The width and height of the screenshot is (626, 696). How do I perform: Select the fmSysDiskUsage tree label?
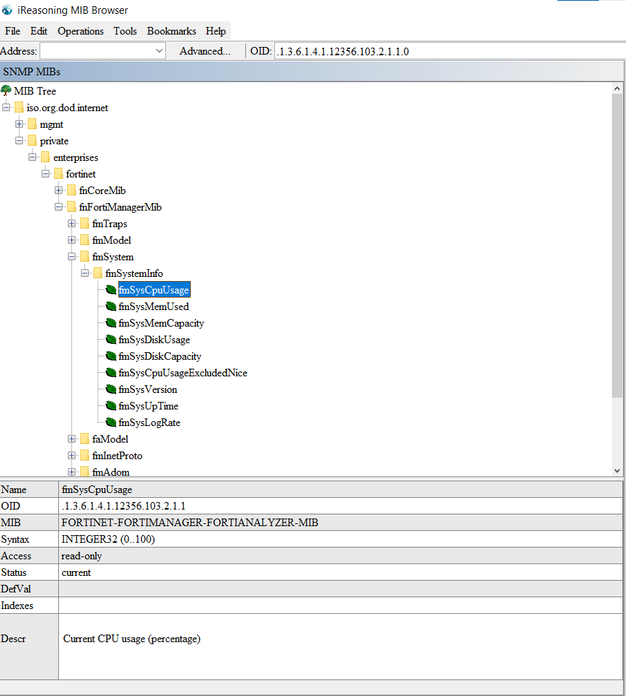[x=154, y=340]
